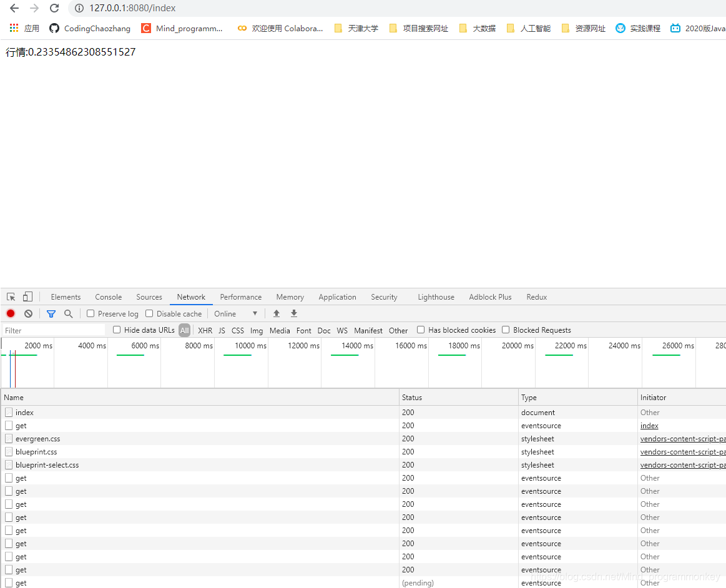Switch to the Console tab
The width and height of the screenshot is (726, 588).
pos(109,296)
